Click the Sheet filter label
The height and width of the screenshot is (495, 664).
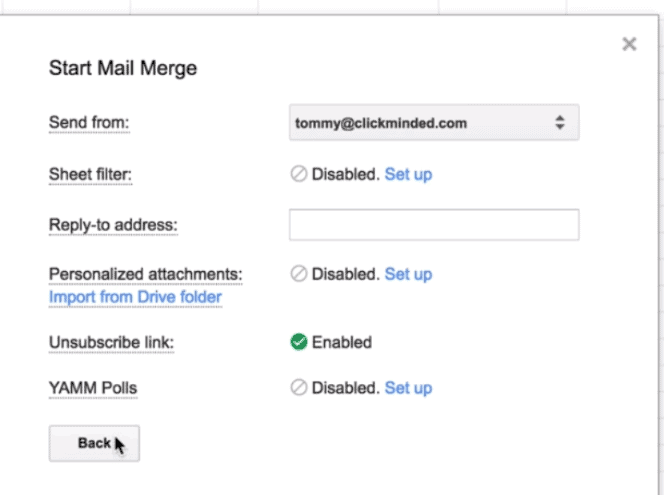click(x=90, y=174)
